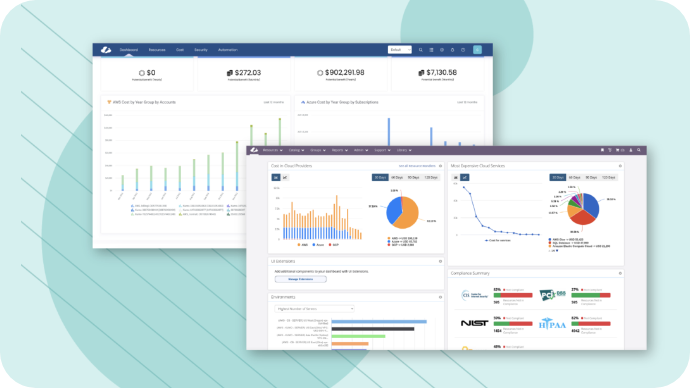Click the $0 potential benefit card
The image size is (690, 388).
click(x=147, y=74)
